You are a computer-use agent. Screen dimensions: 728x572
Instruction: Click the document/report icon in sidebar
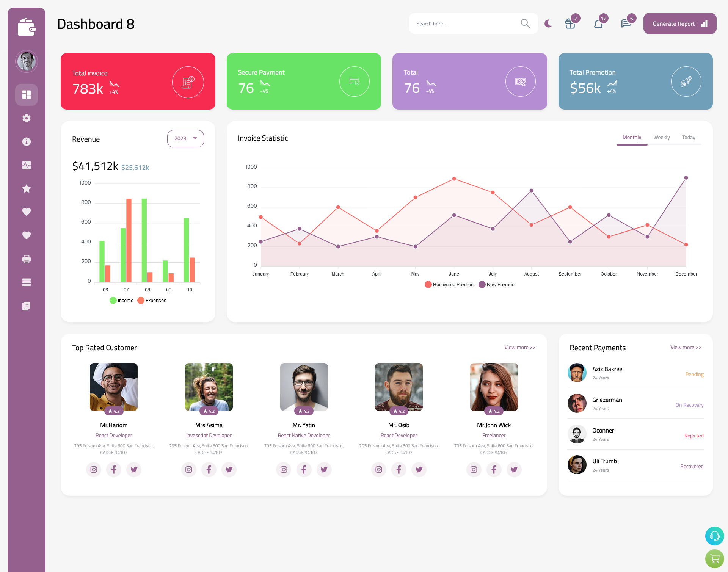(x=27, y=306)
